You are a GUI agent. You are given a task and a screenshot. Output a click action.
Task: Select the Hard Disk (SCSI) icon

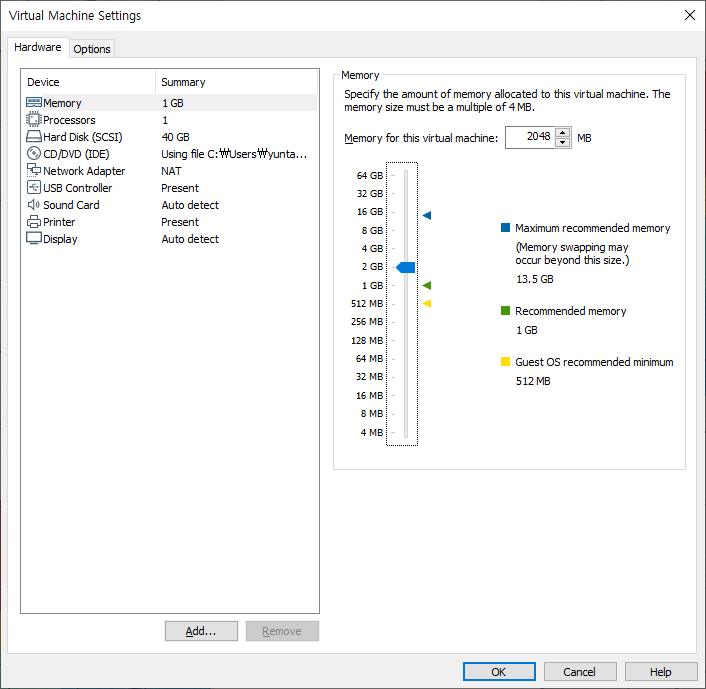[34, 136]
